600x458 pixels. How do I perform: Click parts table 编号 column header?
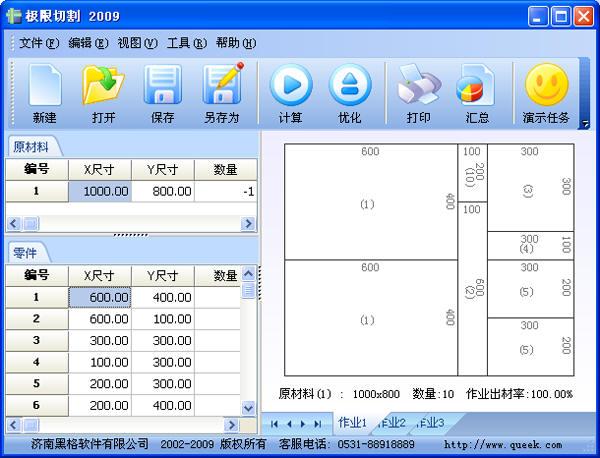(37, 275)
